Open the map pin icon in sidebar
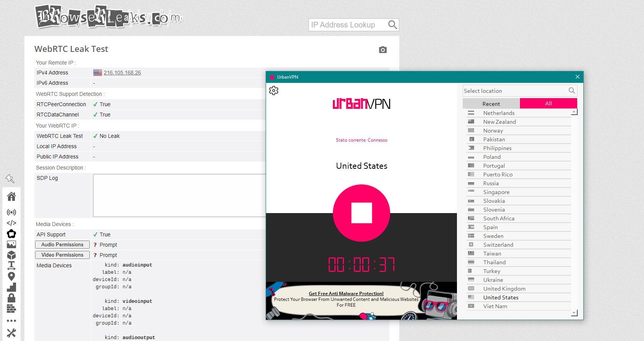Screen dimensions: 644x341 point(11,276)
